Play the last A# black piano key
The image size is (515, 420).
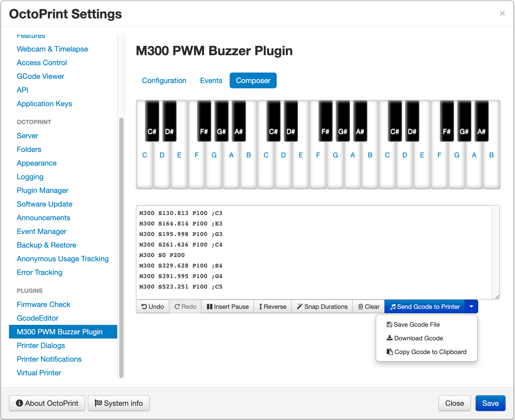(x=481, y=121)
